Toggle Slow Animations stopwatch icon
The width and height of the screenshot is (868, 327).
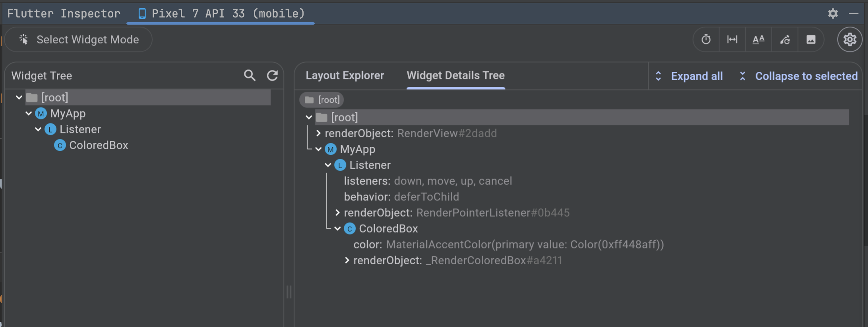pyautogui.click(x=706, y=39)
